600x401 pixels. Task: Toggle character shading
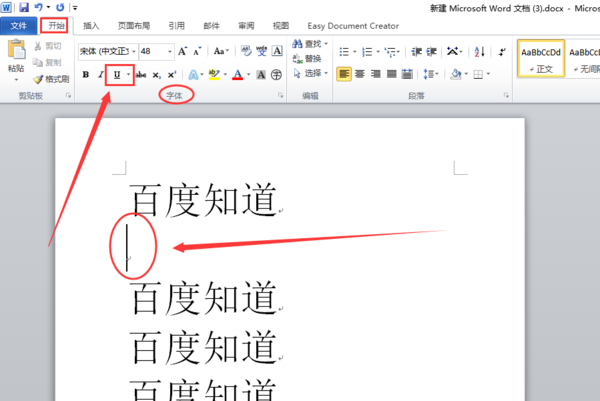[261, 75]
